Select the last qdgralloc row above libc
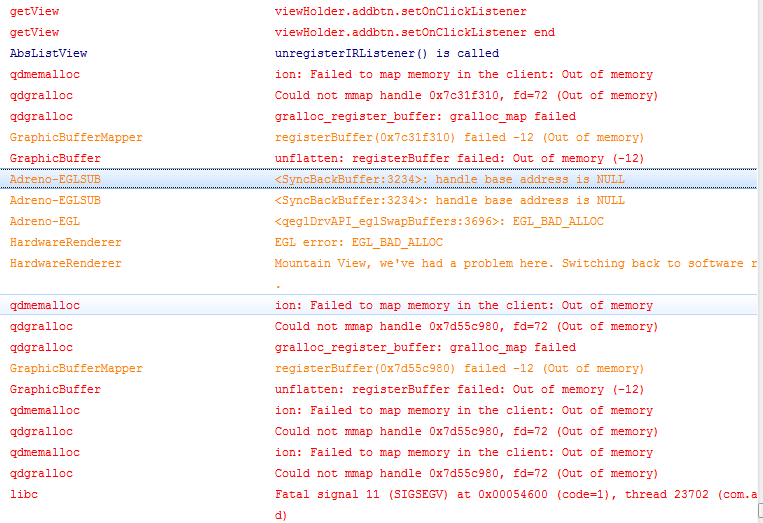The height and width of the screenshot is (523, 763). click(466, 473)
